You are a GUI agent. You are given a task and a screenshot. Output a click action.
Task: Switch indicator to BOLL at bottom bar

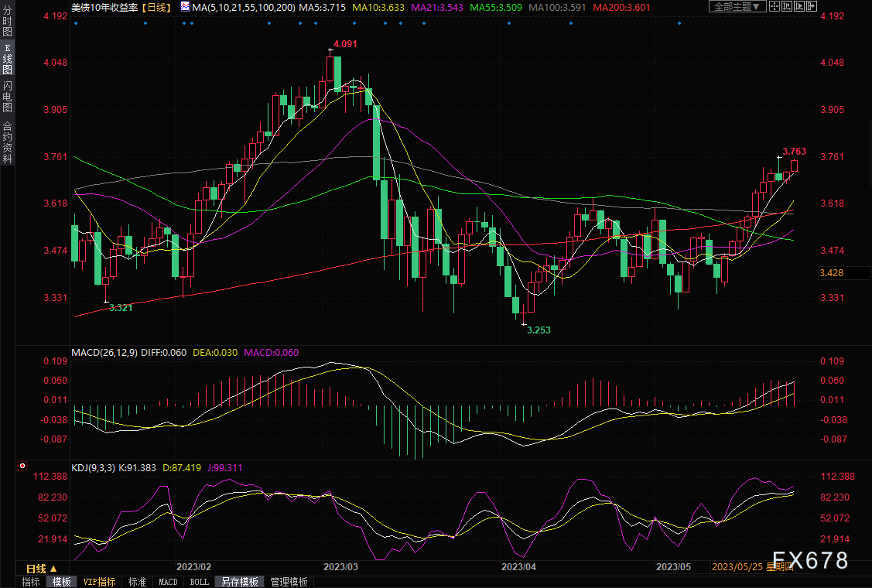coord(199,582)
